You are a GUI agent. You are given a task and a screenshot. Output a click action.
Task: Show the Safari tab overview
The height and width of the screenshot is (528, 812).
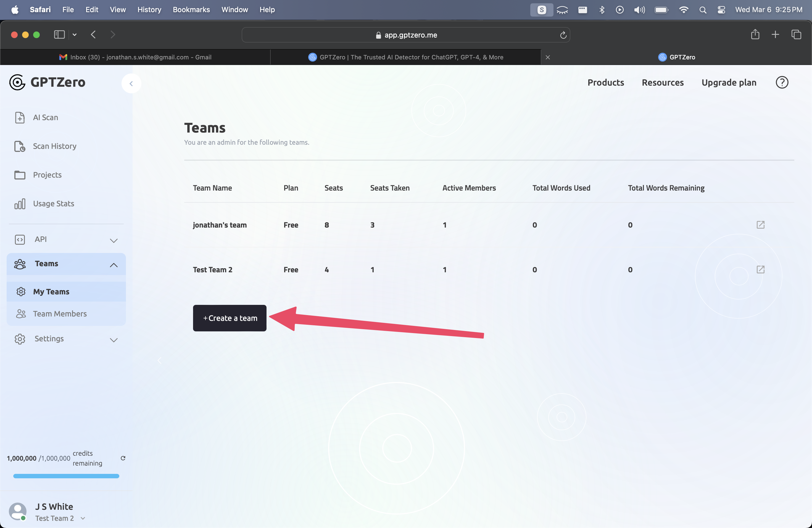(796, 35)
